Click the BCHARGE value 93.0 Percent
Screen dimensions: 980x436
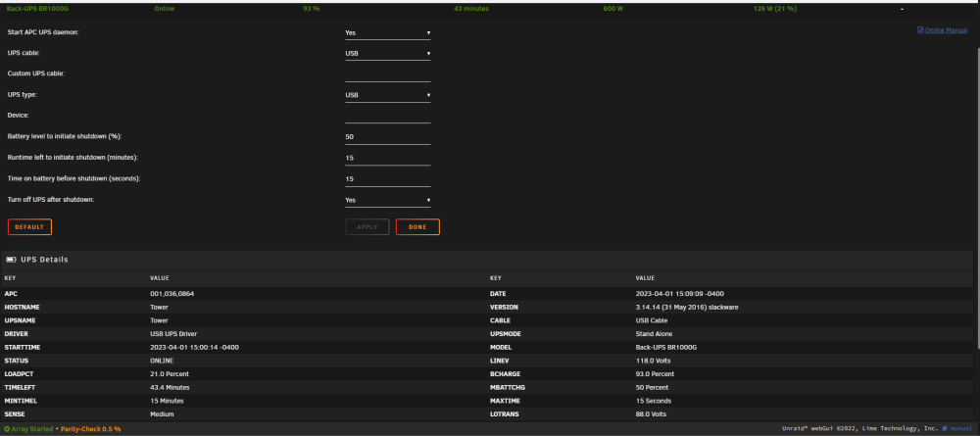(655, 374)
